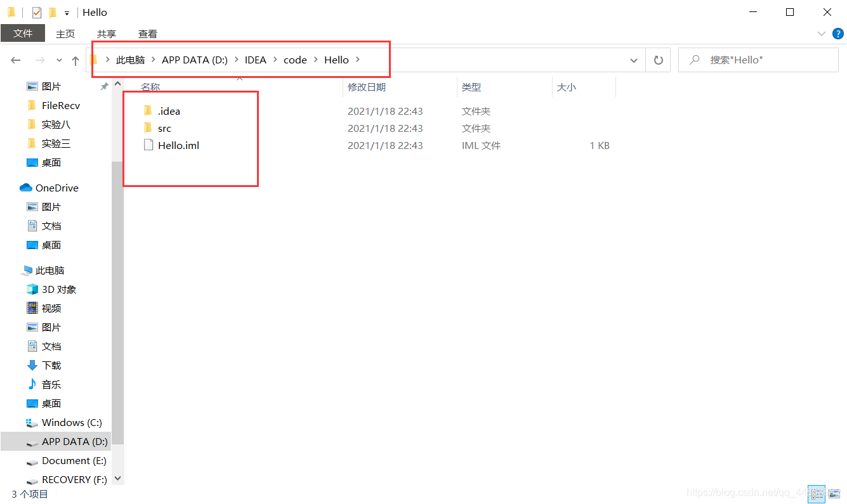Click the navigation pane scroll-down arrow
847x504 pixels.
point(117,479)
